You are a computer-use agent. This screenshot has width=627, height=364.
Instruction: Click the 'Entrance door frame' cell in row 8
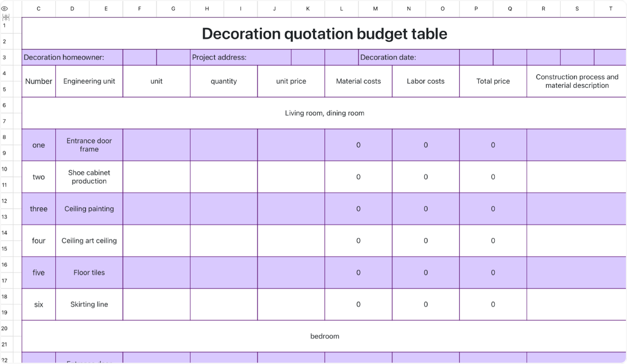(89, 145)
